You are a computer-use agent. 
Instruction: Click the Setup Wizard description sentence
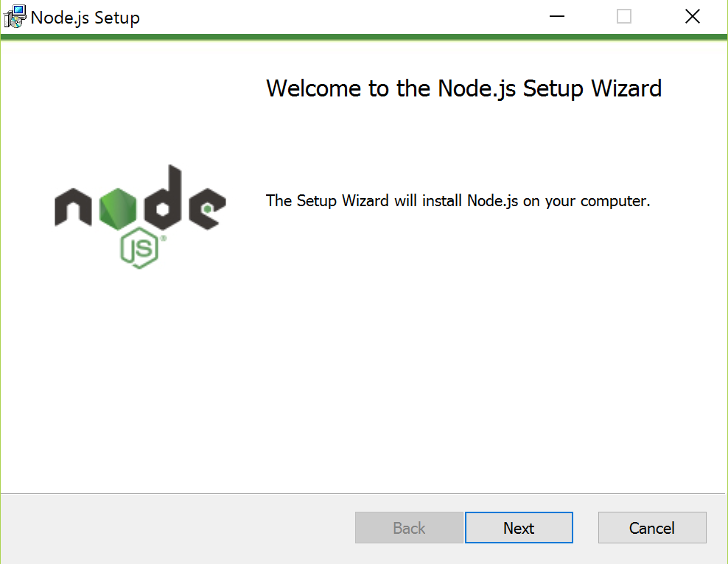tap(456, 200)
